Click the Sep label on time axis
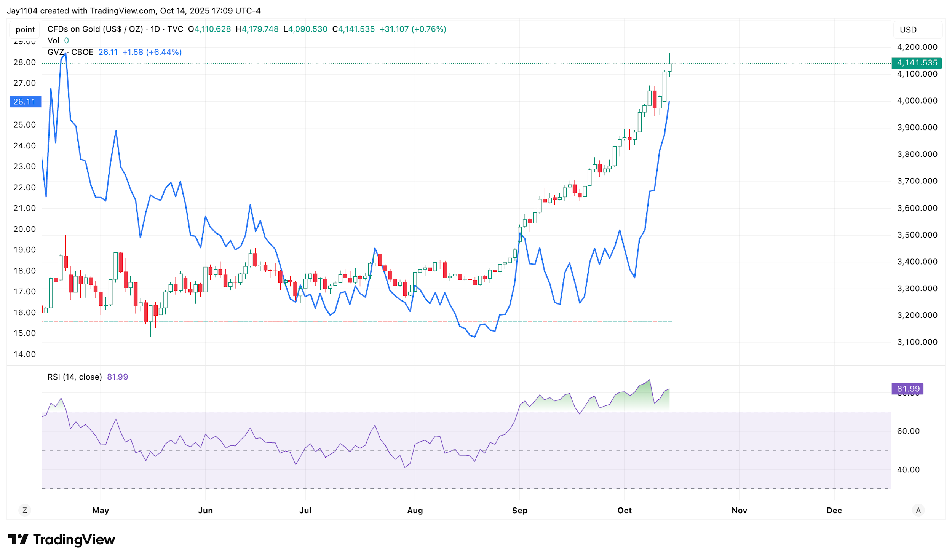The width and height of the screenshot is (952, 560). (519, 511)
